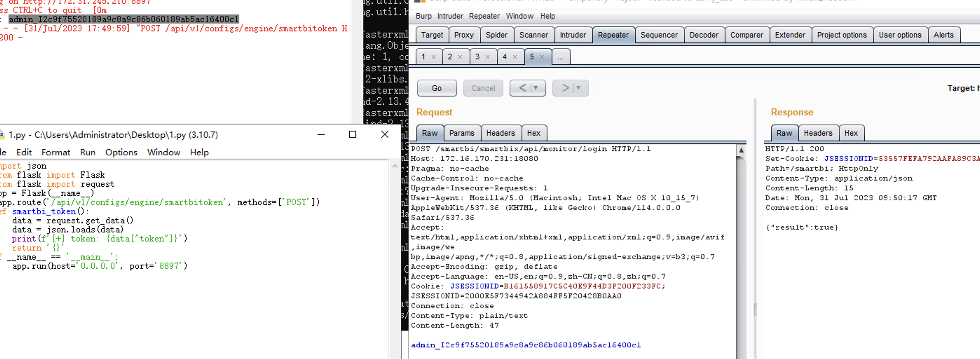The width and height of the screenshot is (980, 359).
Task: Click the POST request line in request editor
Action: (x=530, y=149)
